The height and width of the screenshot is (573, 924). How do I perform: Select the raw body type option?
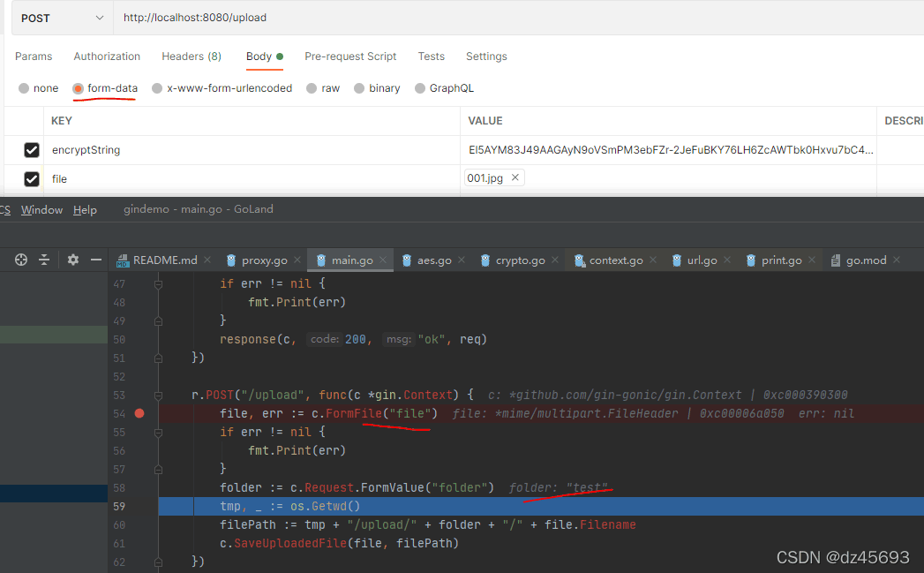click(312, 88)
